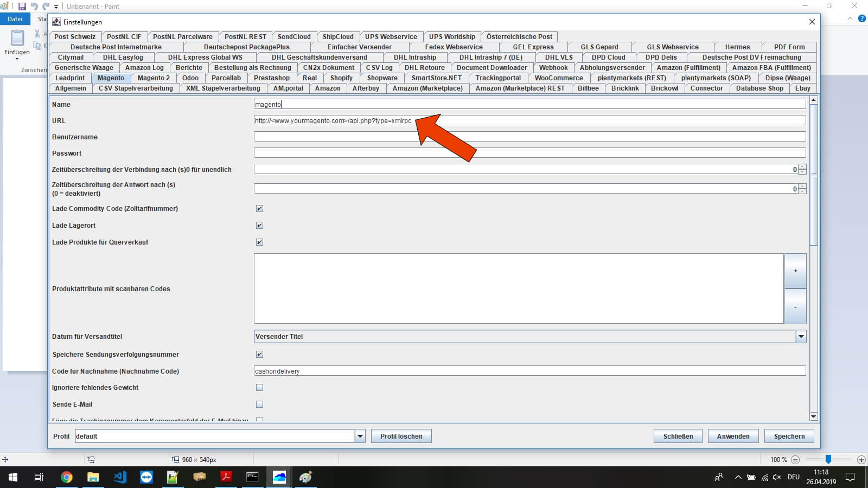Click the battery power tray icon
The image size is (868, 488).
[x=751, y=477]
